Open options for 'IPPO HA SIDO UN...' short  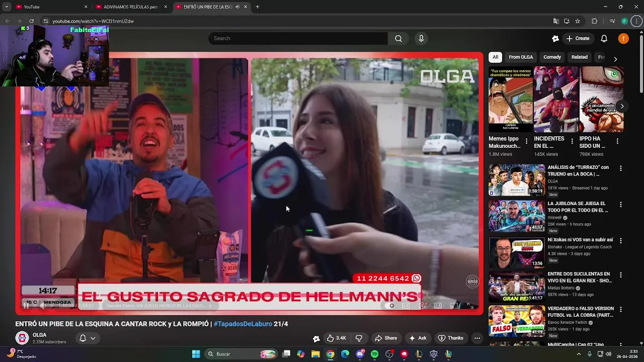(x=617, y=141)
